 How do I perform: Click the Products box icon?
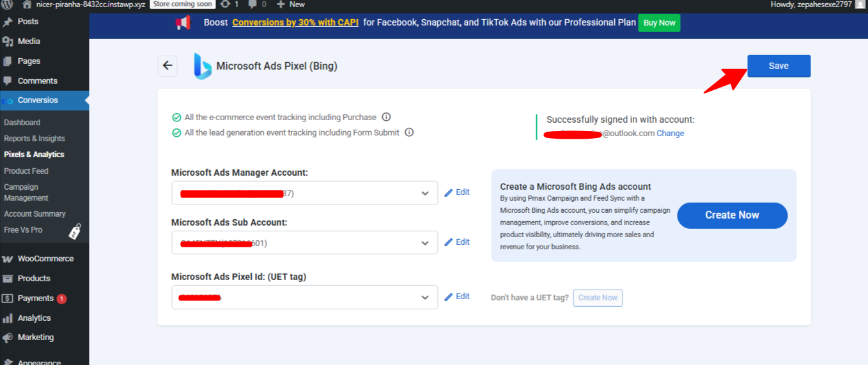tap(8, 279)
